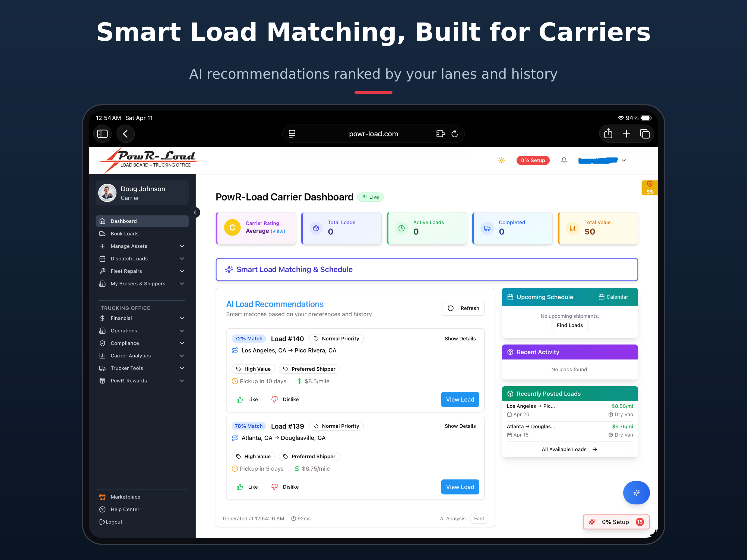The width and height of the screenshot is (747, 560).
Task: Click the 0% Setup badge in header
Action: (533, 160)
